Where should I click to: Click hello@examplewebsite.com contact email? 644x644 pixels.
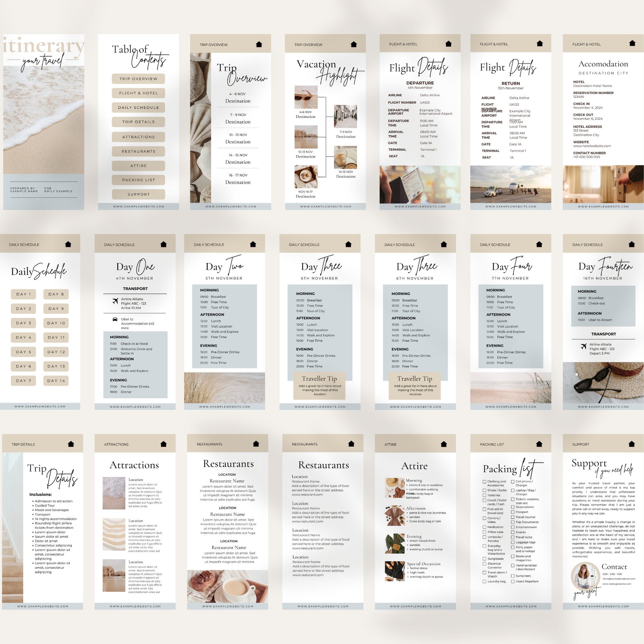coord(619,579)
